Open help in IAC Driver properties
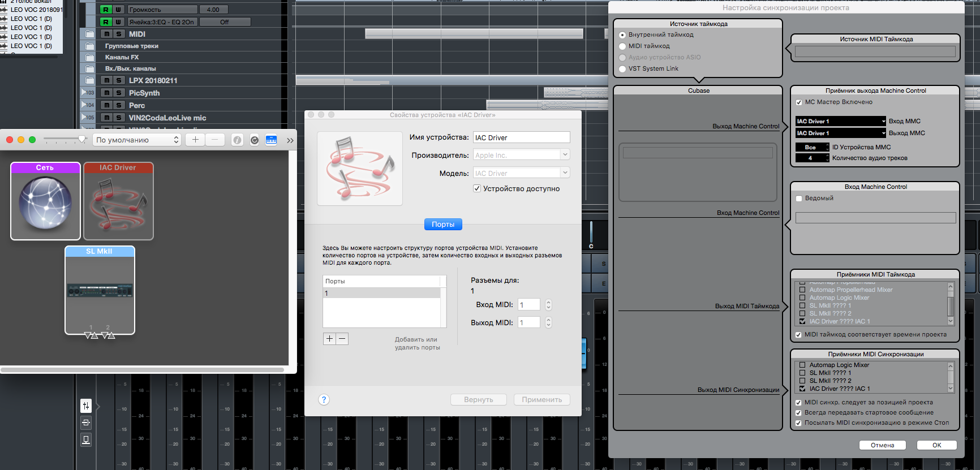The image size is (980, 470). pos(324,399)
